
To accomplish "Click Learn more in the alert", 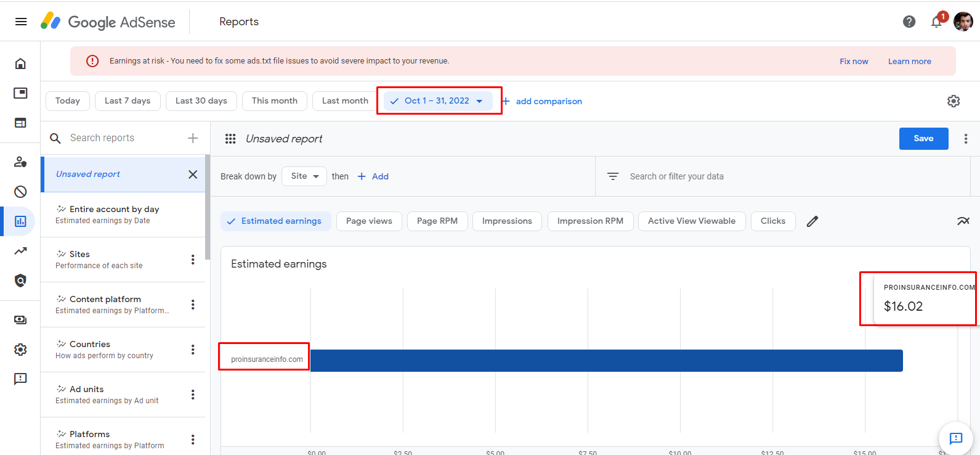I will coord(909,61).
